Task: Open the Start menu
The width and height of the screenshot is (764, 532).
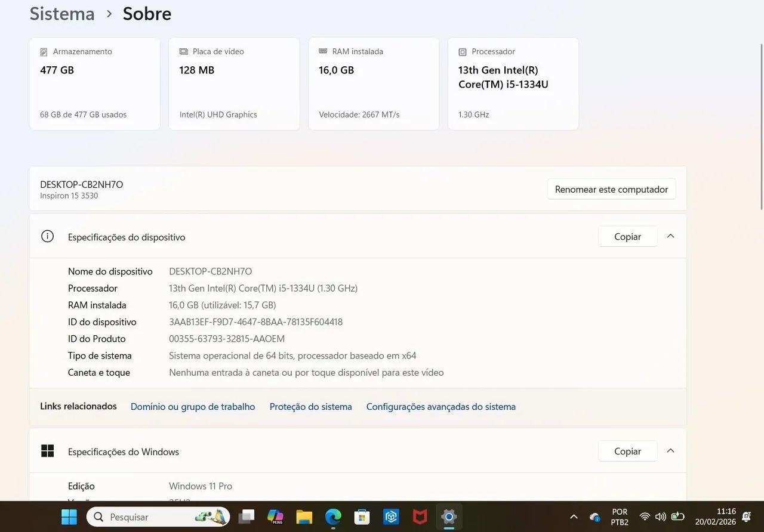Action: pos(69,516)
